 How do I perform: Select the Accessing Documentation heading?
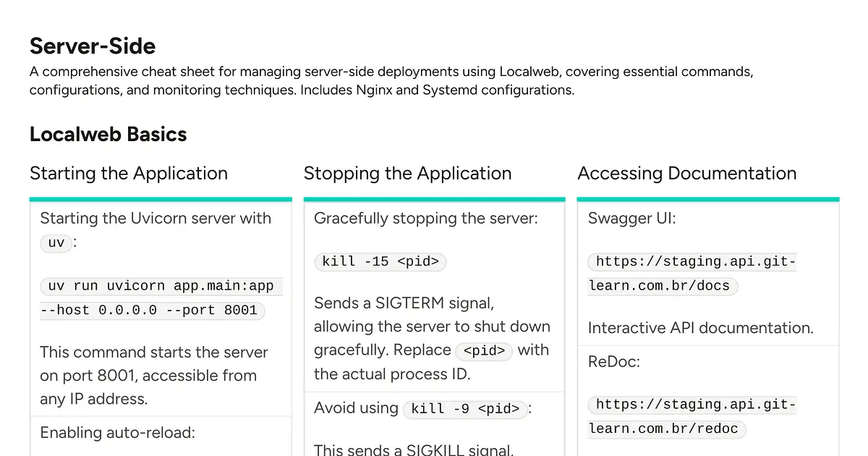[x=686, y=174]
